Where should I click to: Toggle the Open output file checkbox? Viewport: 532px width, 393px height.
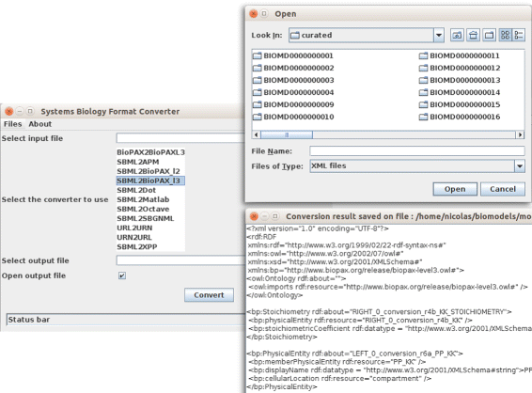pyautogui.click(x=122, y=275)
